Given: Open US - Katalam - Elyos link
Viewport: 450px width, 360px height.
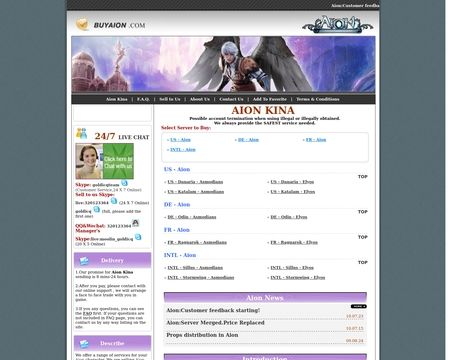Looking at the screenshot, I should 293,192.
